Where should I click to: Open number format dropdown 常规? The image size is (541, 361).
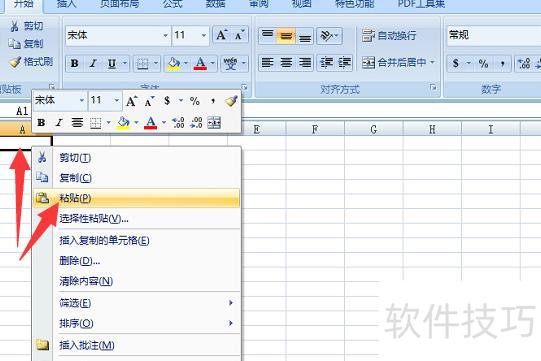493,35
